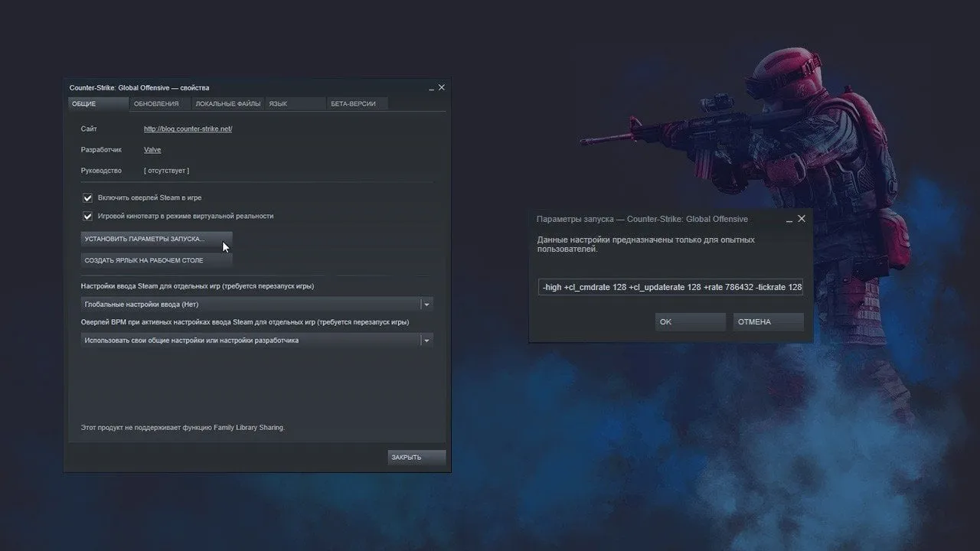Minimize the Counter-Strike properties window

430,88
